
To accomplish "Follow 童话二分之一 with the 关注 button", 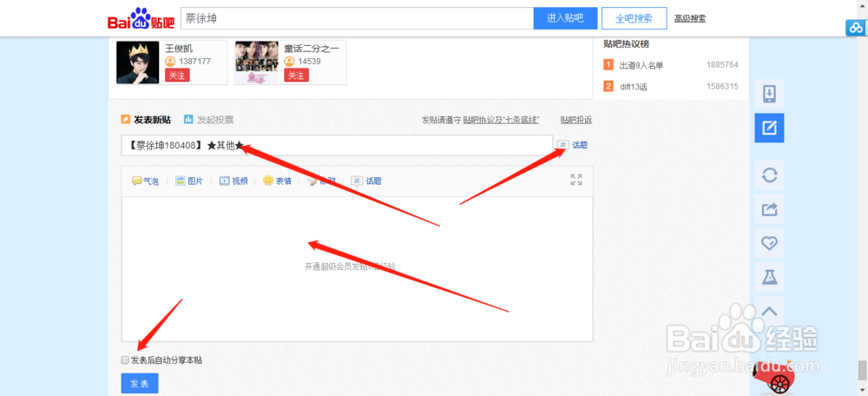I will click(x=296, y=76).
